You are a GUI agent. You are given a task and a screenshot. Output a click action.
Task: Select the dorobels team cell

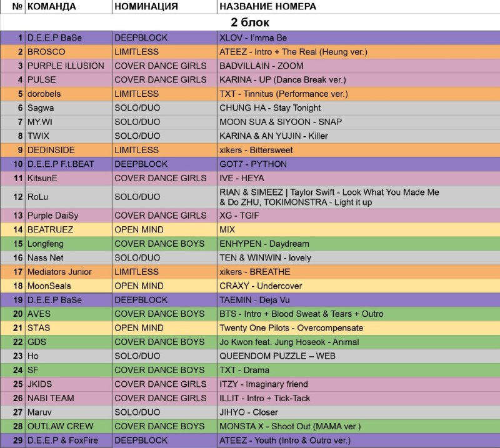[x=69, y=94]
